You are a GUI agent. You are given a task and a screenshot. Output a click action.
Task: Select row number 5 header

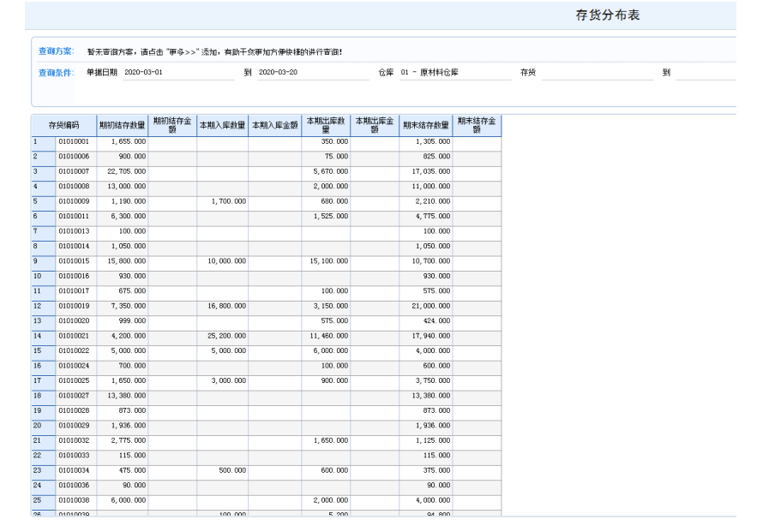click(44, 202)
